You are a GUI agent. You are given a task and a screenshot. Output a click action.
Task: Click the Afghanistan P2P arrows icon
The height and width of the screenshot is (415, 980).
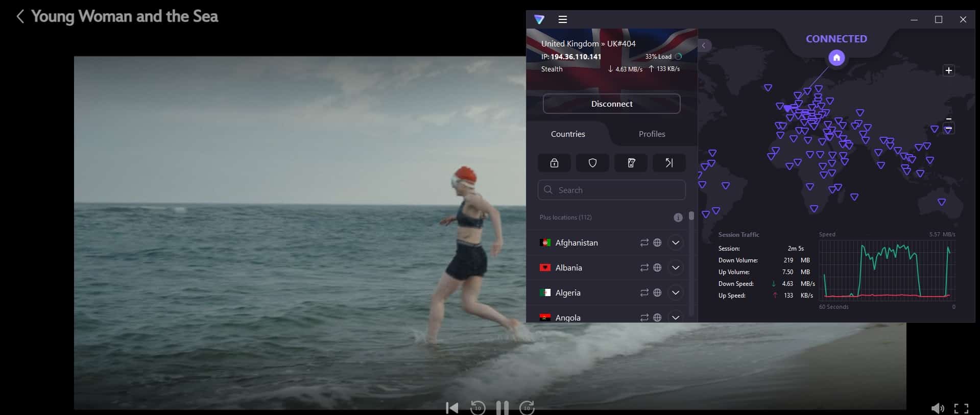(644, 242)
